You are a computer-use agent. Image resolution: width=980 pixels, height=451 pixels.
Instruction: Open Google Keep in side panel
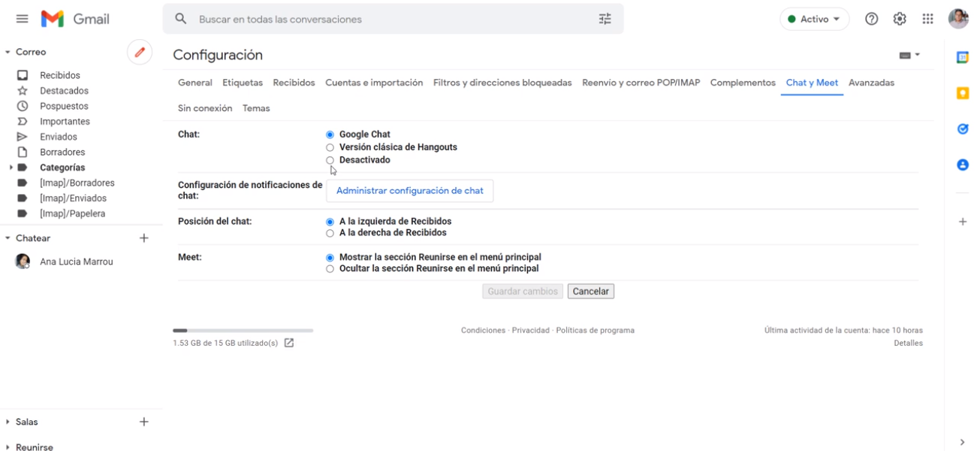click(963, 93)
